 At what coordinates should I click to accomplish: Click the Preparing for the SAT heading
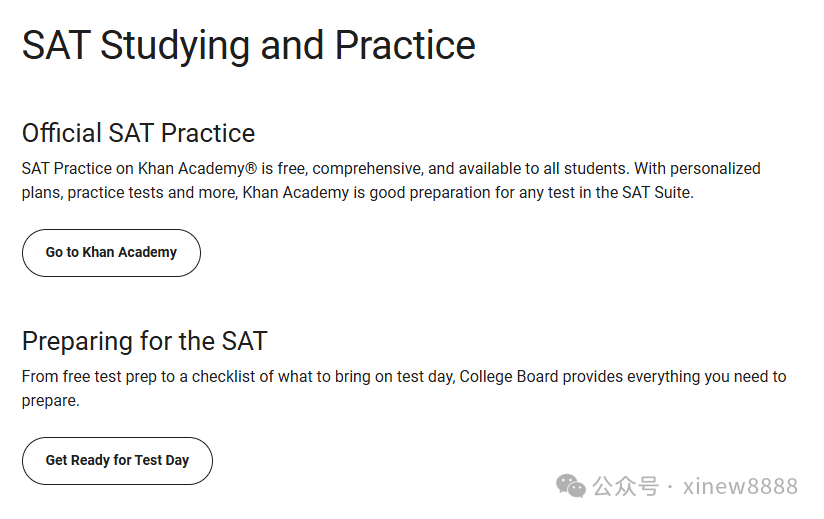click(x=144, y=341)
